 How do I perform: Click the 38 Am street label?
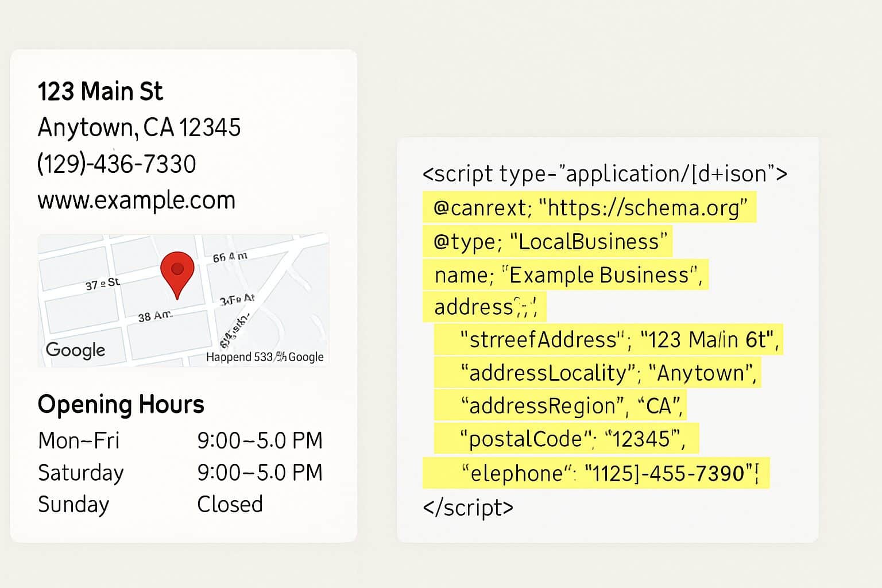[x=154, y=314]
